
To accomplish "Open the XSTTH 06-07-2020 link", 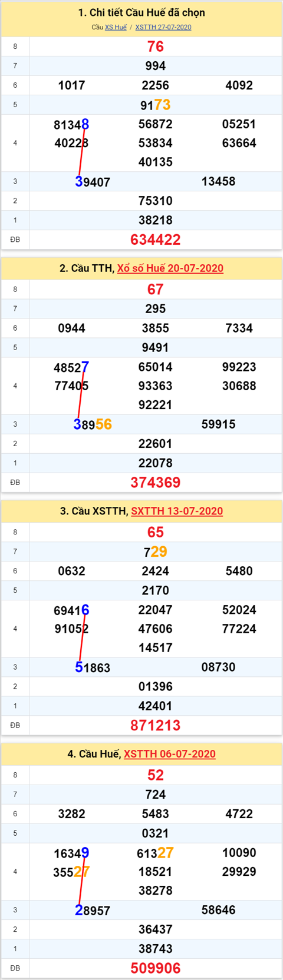I will click(170, 754).
